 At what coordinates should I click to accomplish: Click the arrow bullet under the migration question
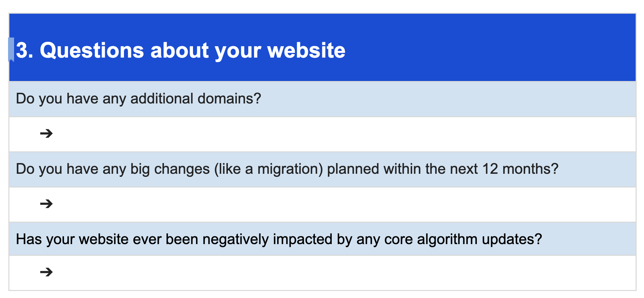point(46,204)
